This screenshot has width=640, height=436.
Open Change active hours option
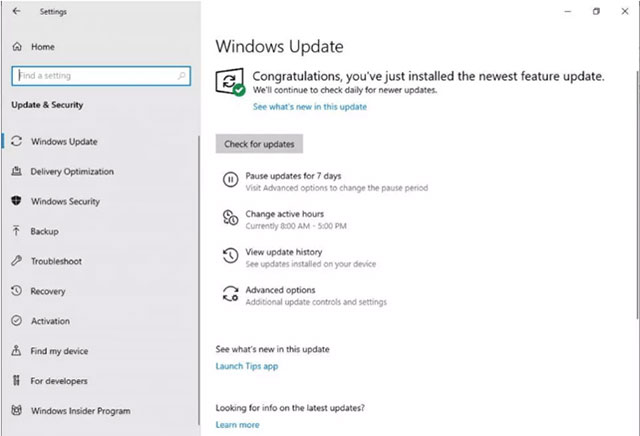(x=284, y=214)
